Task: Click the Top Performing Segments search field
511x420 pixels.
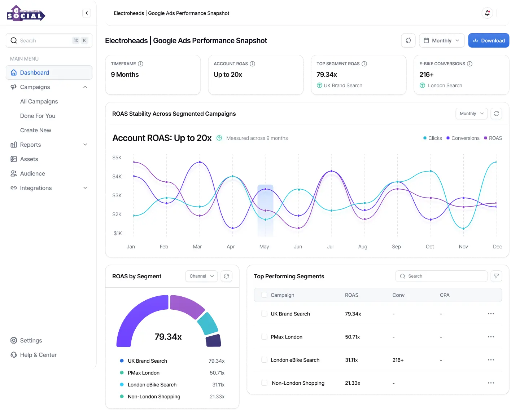Action: click(x=441, y=276)
